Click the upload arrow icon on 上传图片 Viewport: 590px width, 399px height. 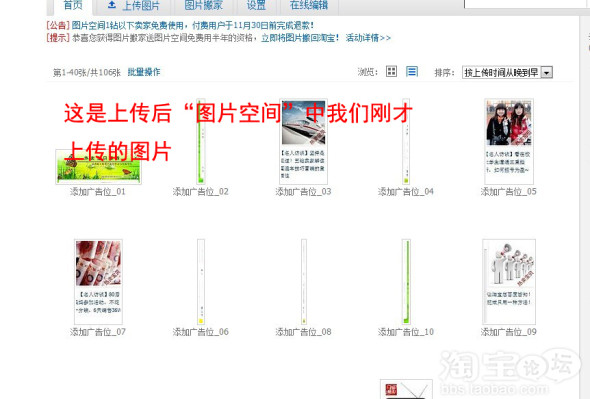coord(112,5)
